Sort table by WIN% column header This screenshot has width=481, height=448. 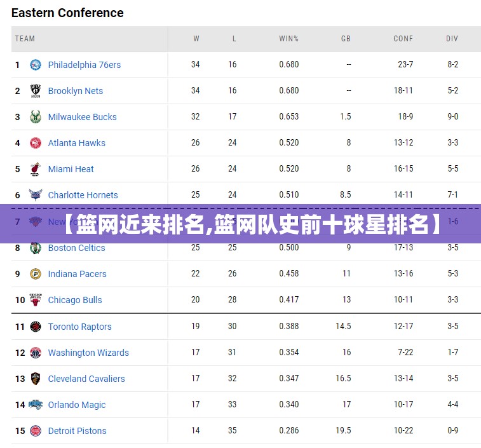288,39
